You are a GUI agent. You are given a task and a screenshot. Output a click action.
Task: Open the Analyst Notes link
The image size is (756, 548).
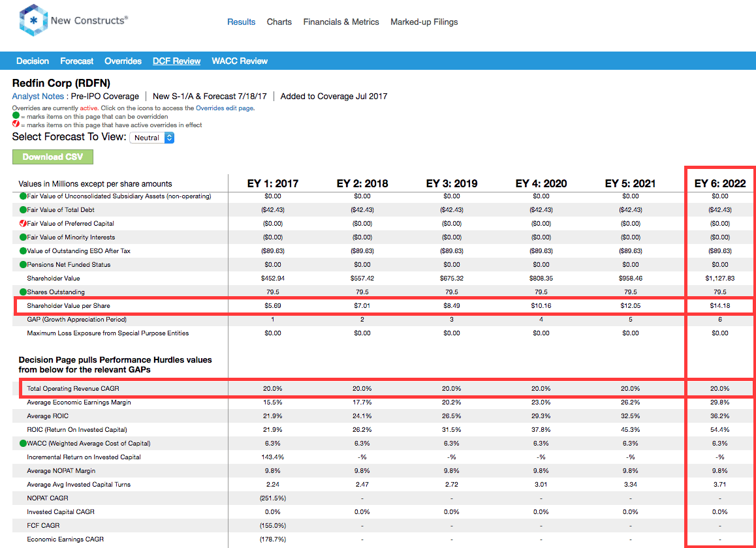coord(38,97)
